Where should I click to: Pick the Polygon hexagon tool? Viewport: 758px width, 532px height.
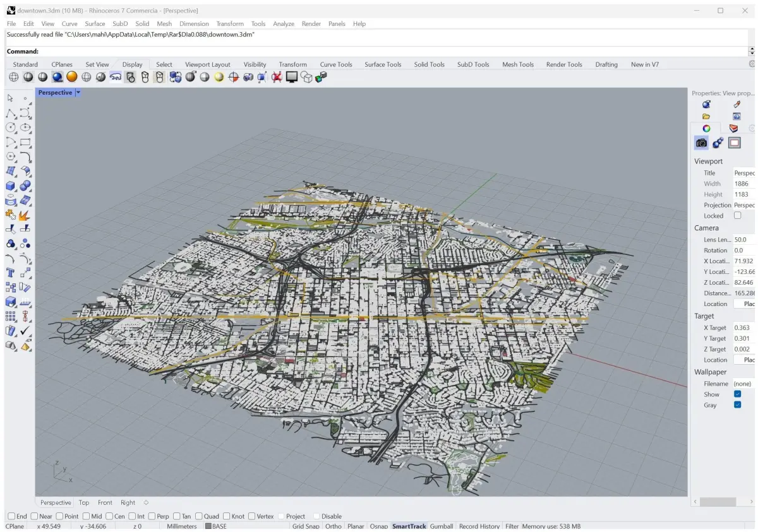click(x=11, y=157)
